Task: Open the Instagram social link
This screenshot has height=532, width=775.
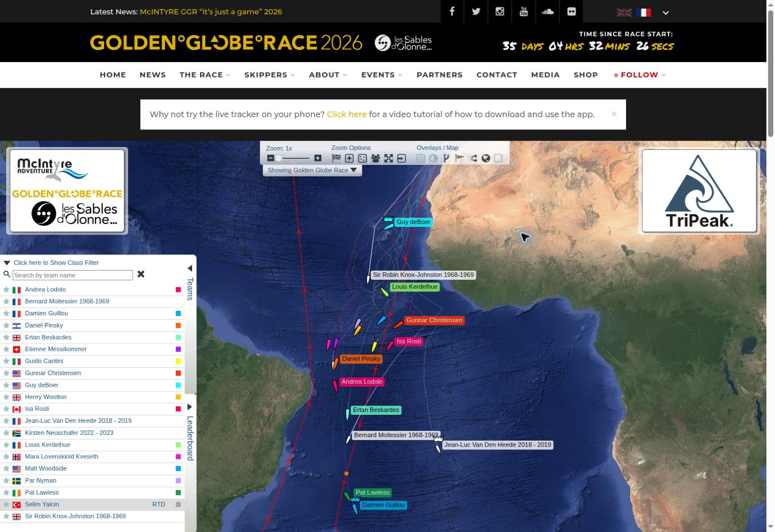Action: click(x=500, y=11)
